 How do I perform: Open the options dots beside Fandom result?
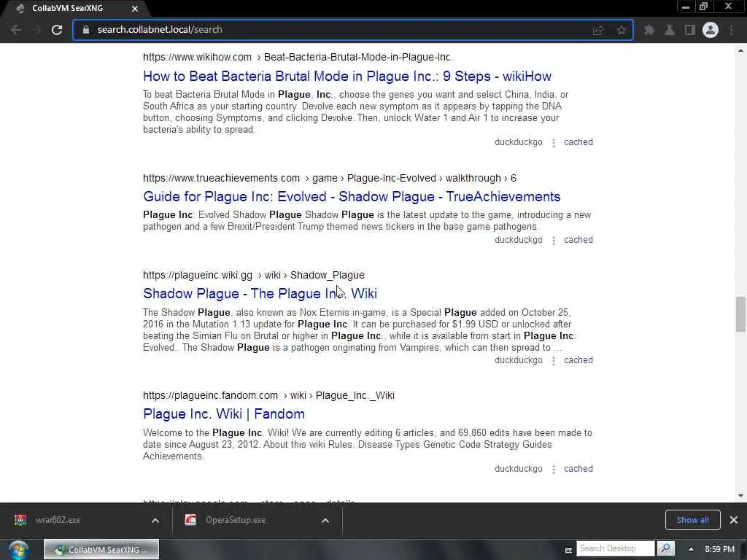554,470
